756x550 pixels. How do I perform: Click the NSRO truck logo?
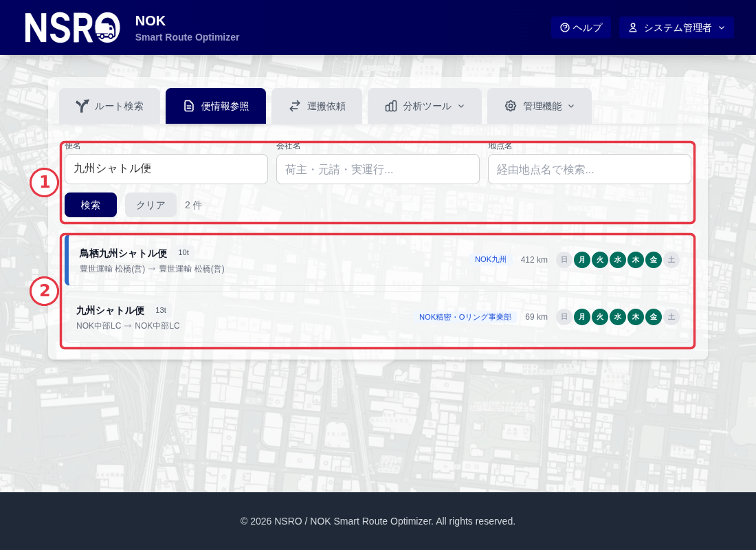point(72,27)
